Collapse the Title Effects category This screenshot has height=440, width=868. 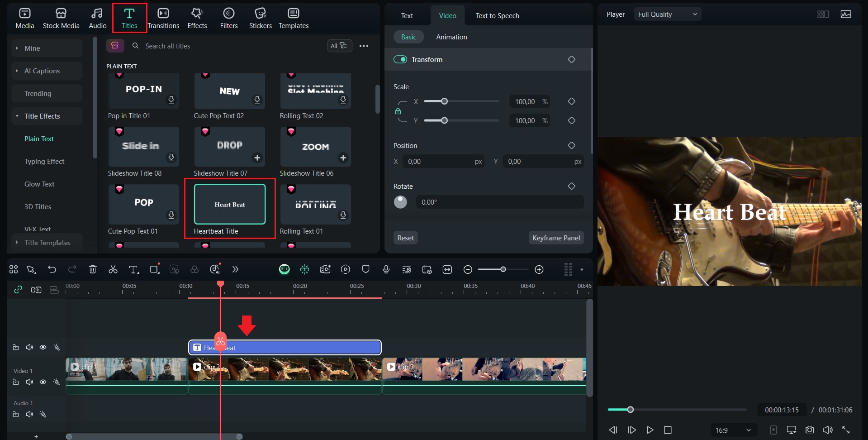[17, 116]
